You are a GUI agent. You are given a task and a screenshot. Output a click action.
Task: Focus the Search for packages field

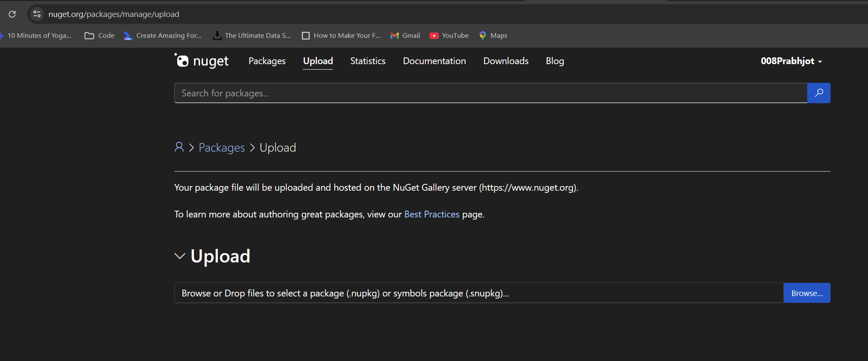coord(490,93)
